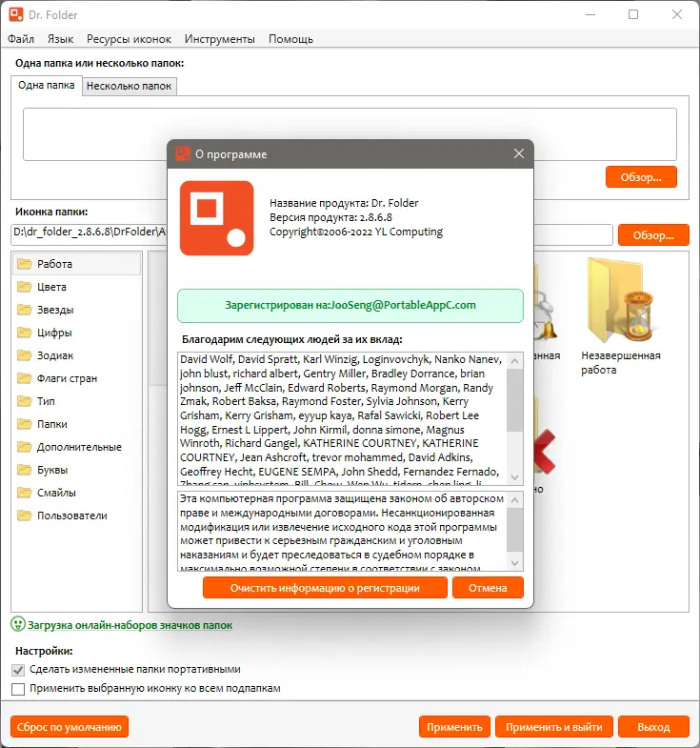Viewport: 700px width, 748px height.
Task: Click the folder icon next to Цвета
Action: point(25,287)
